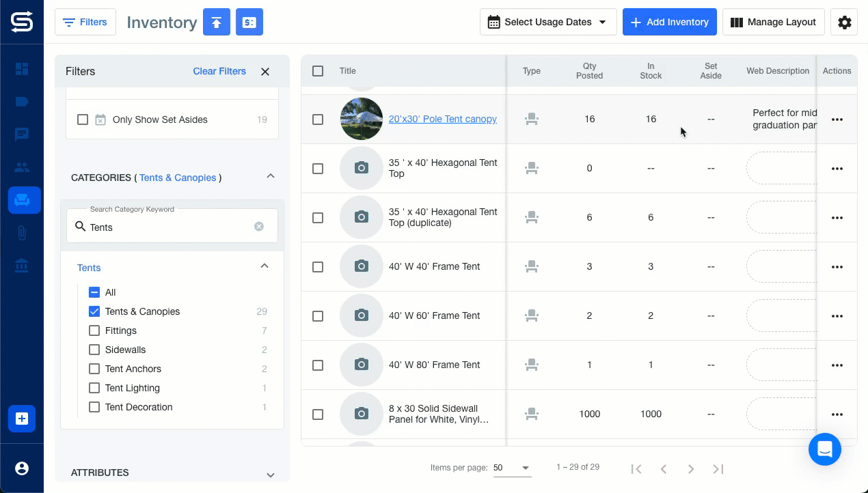Open the tag icon in left sidebar
The width and height of the screenshot is (868, 493).
pos(22,102)
